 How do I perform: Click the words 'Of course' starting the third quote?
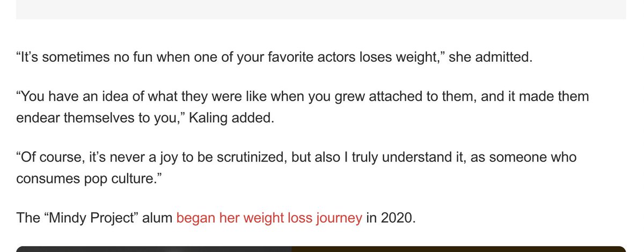(49, 158)
